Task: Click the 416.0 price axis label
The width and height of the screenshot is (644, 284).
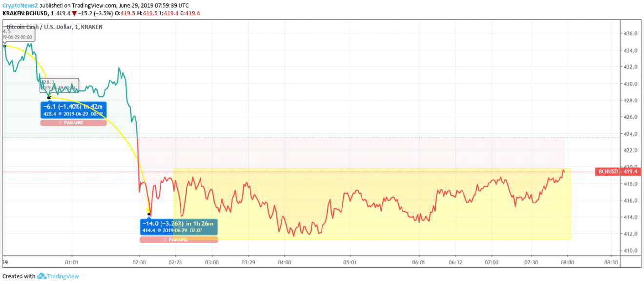Action: (x=631, y=201)
